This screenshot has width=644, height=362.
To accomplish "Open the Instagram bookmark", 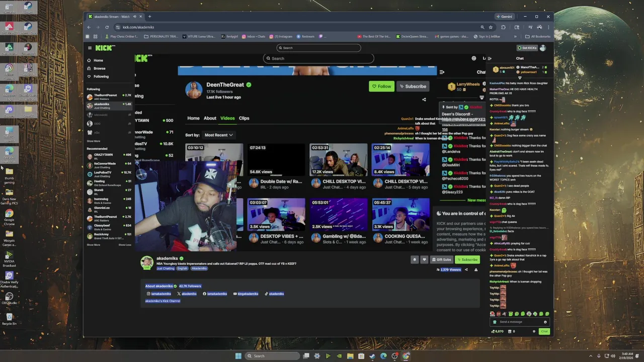I will pos(281,36).
